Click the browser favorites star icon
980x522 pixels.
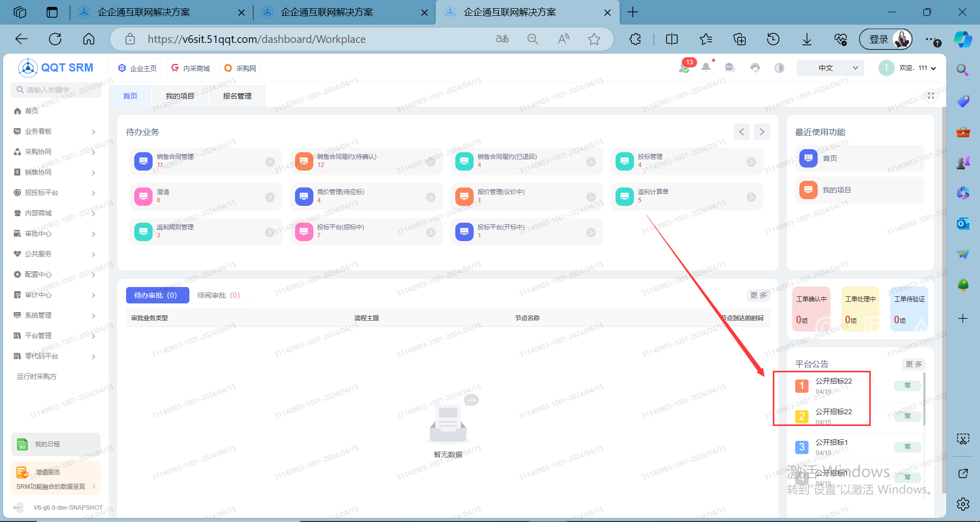tap(594, 39)
